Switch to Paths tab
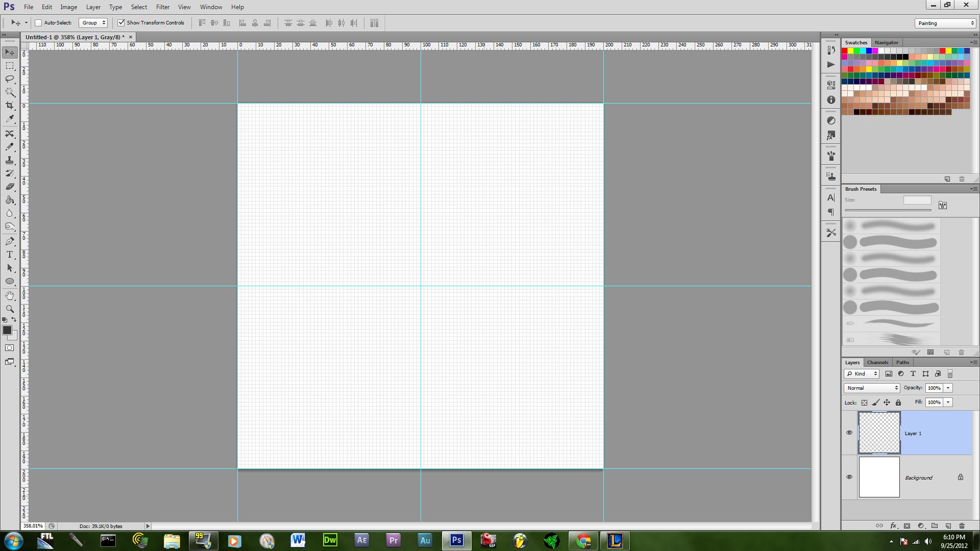The width and height of the screenshot is (980, 551). coord(902,363)
